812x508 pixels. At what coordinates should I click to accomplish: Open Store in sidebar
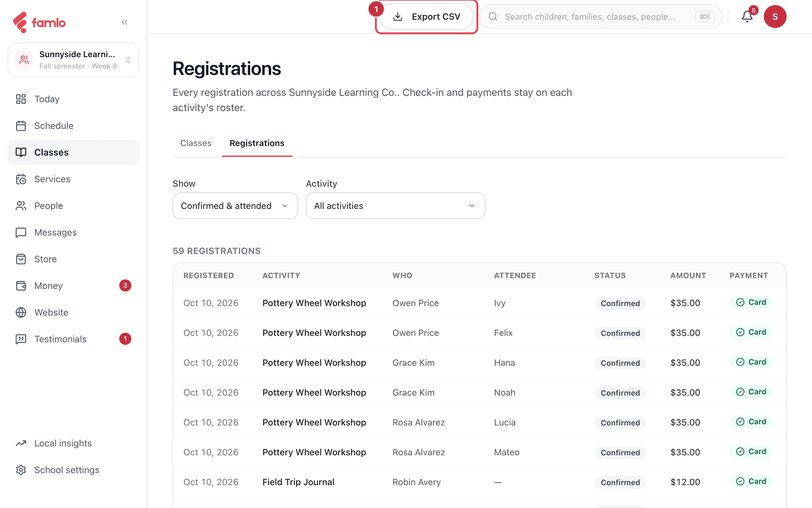(x=73, y=259)
